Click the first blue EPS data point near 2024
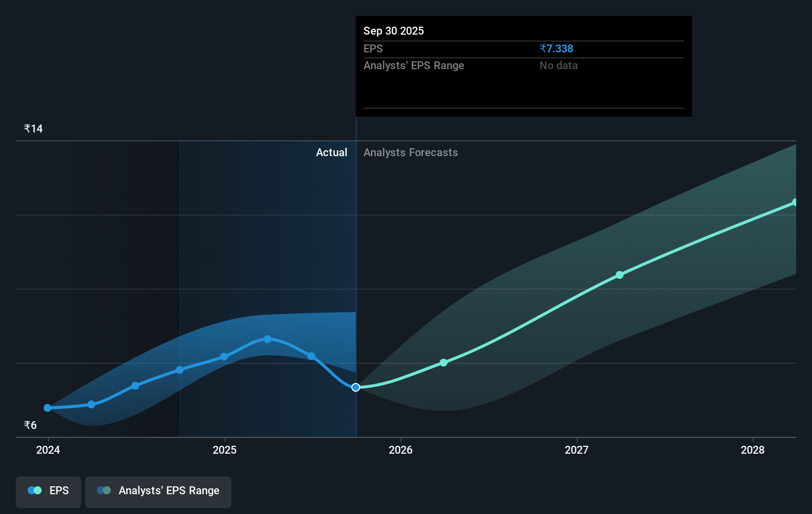Viewport: 812px width, 514px height. (47, 408)
